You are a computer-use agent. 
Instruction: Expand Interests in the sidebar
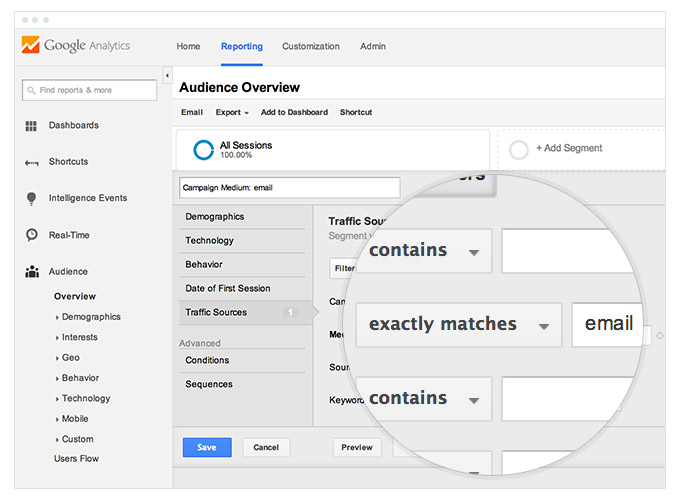[77, 337]
